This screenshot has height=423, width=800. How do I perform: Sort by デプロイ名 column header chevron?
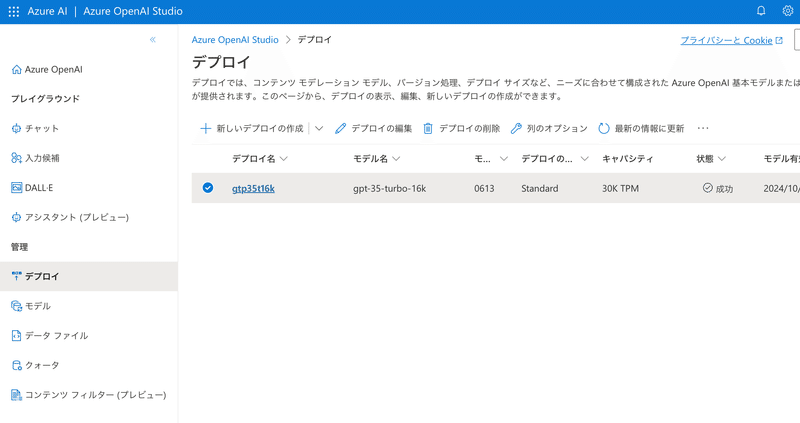[x=284, y=159]
